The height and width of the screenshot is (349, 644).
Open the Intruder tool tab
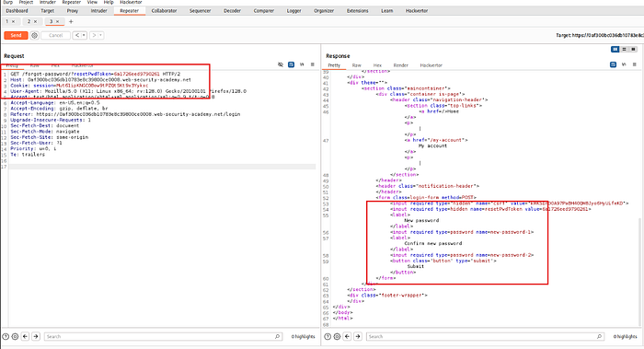tap(98, 11)
